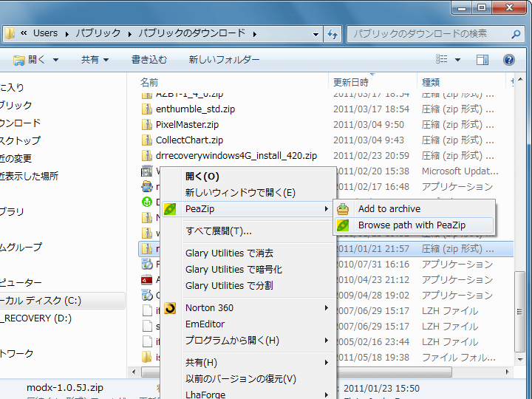Click the application icon dated 2011/02/17 16:48
The width and height of the screenshot is (532, 399).
[146, 187]
